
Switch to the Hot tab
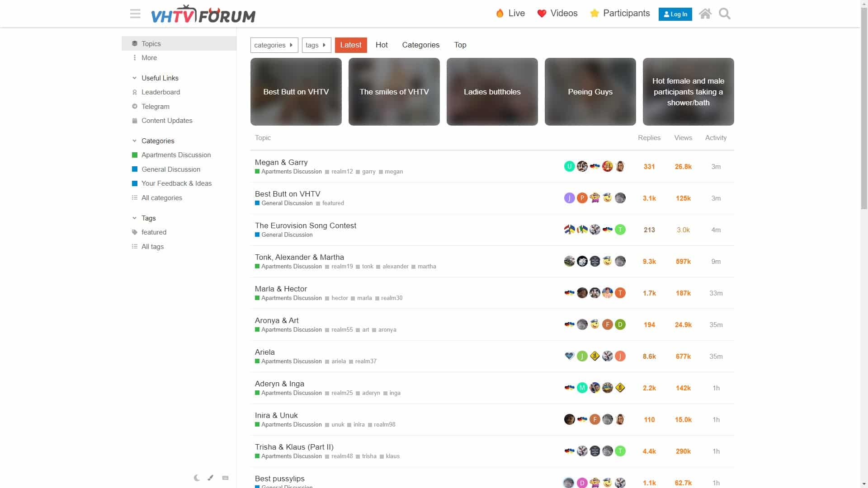pos(382,45)
